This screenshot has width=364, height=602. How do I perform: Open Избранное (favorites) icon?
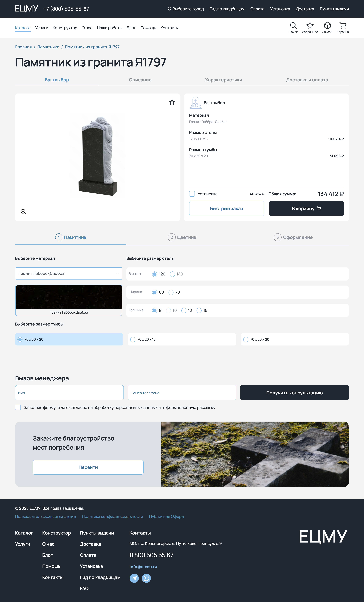point(310,26)
